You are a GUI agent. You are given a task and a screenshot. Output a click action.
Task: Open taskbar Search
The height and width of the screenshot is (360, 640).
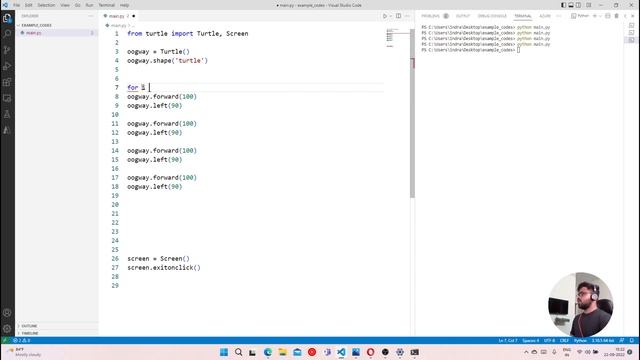(x=238, y=352)
